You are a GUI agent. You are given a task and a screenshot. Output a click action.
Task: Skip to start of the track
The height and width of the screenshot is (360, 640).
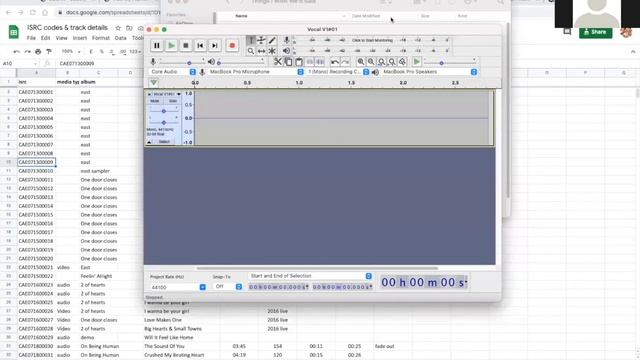click(200, 46)
